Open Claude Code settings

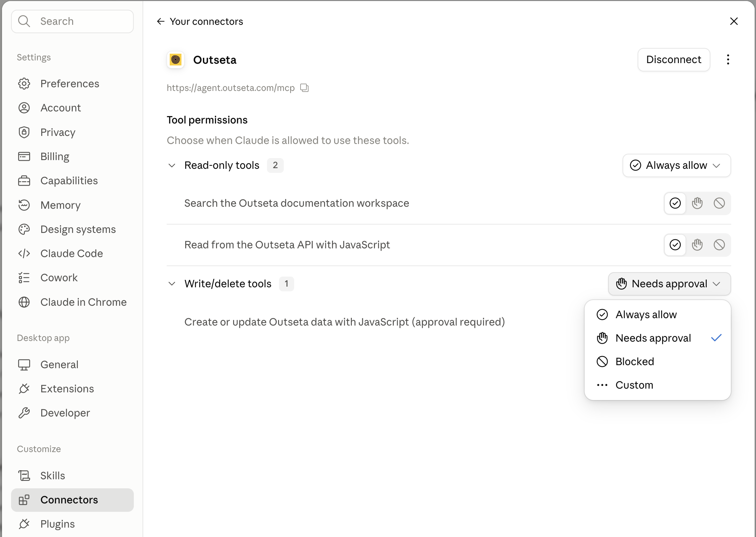tap(72, 253)
